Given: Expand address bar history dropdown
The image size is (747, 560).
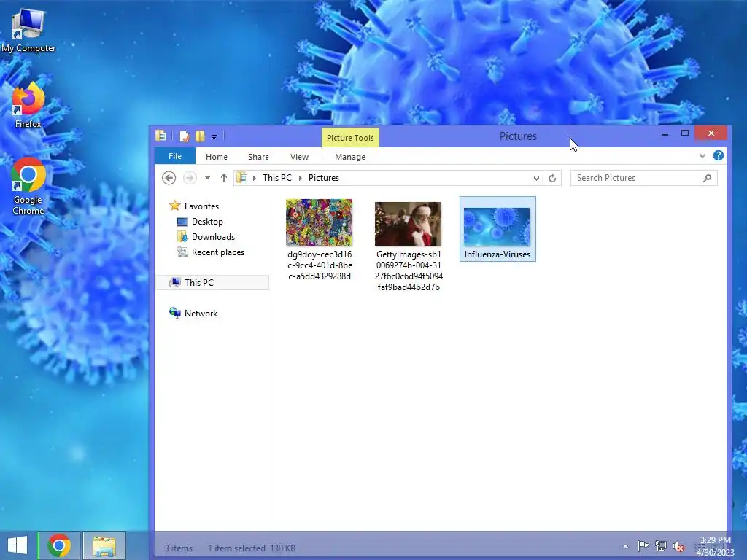Looking at the screenshot, I should pos(536,178).
